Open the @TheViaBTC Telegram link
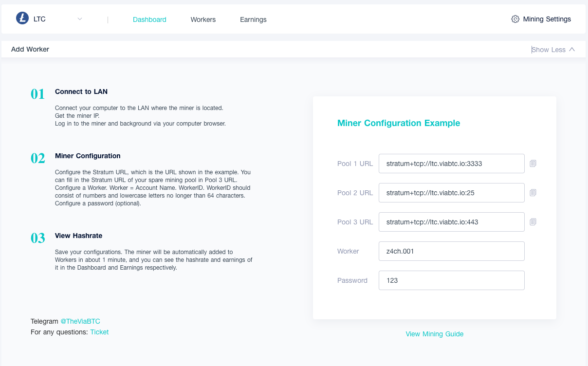588x366 pixels. click(x=80, y=321)
